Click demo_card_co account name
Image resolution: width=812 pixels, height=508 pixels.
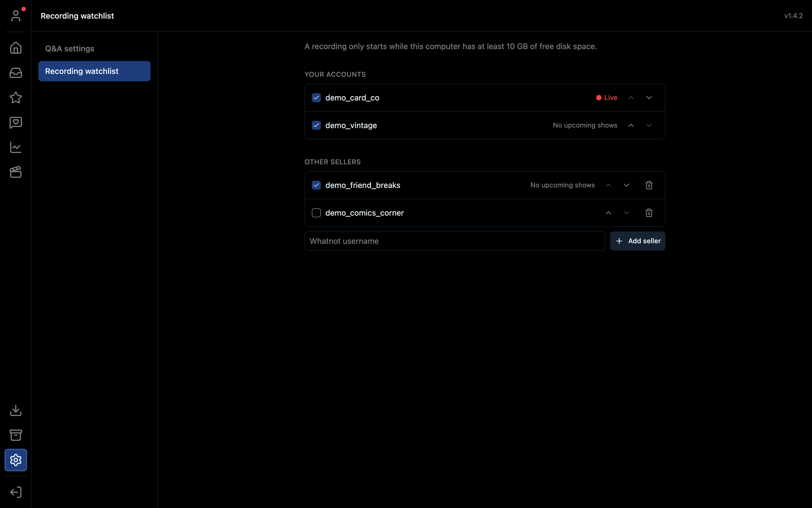click(x=352, y=97)
